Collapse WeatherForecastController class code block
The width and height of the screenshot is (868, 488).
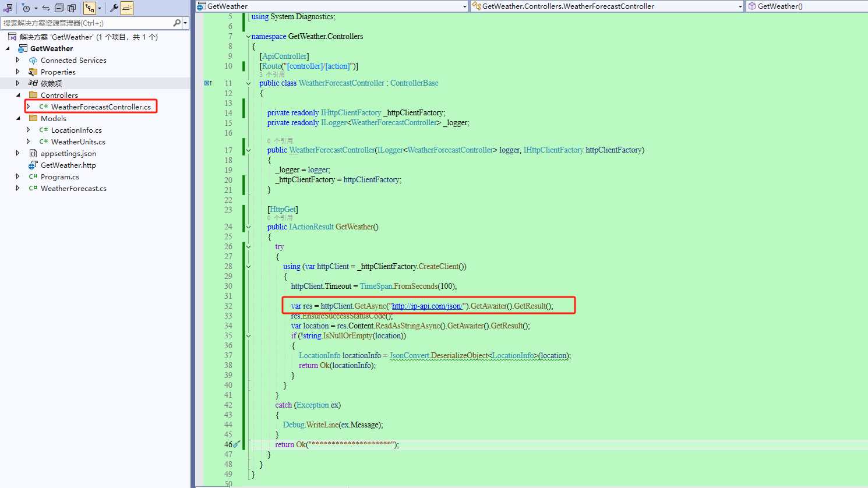[248, 83]
